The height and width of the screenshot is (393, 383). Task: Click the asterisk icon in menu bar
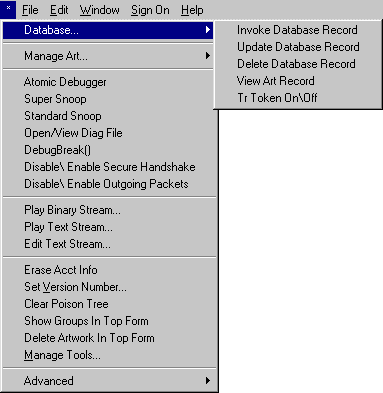click(8, 9)
